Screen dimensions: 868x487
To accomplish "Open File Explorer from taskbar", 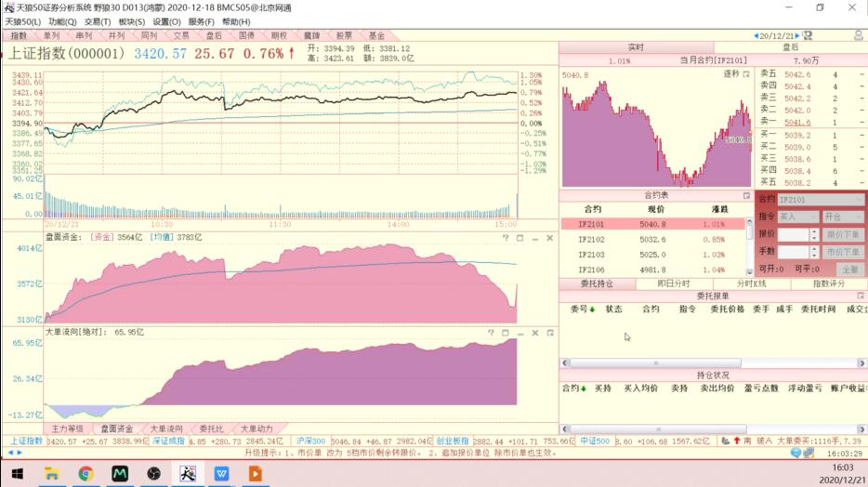I will click(51, 474).
